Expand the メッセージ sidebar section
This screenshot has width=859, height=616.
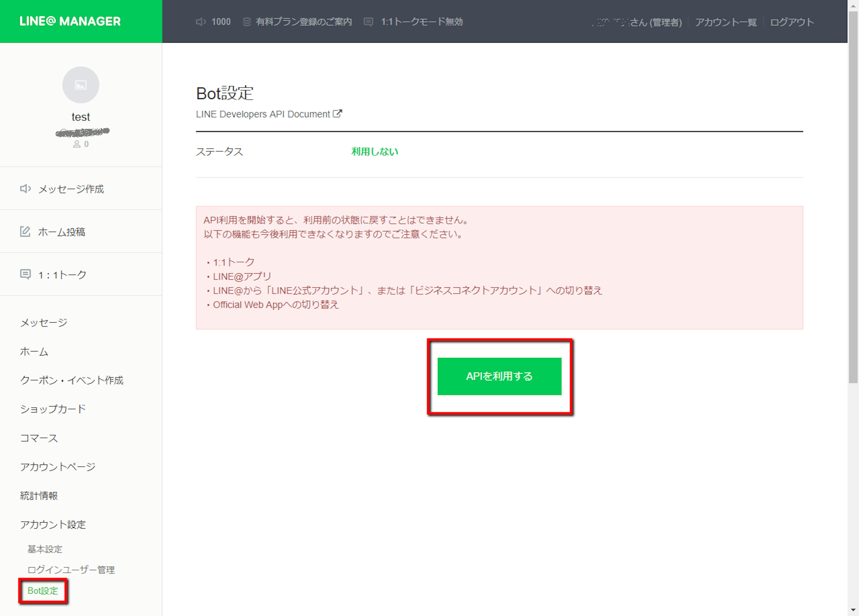click(44, 323)
